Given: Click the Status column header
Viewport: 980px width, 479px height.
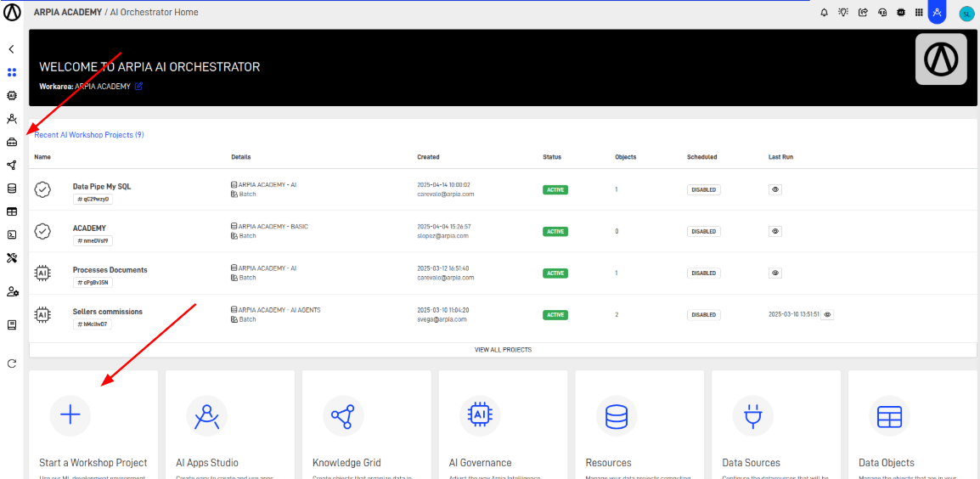Looking at the screenshot, I should tap(552, 157).
